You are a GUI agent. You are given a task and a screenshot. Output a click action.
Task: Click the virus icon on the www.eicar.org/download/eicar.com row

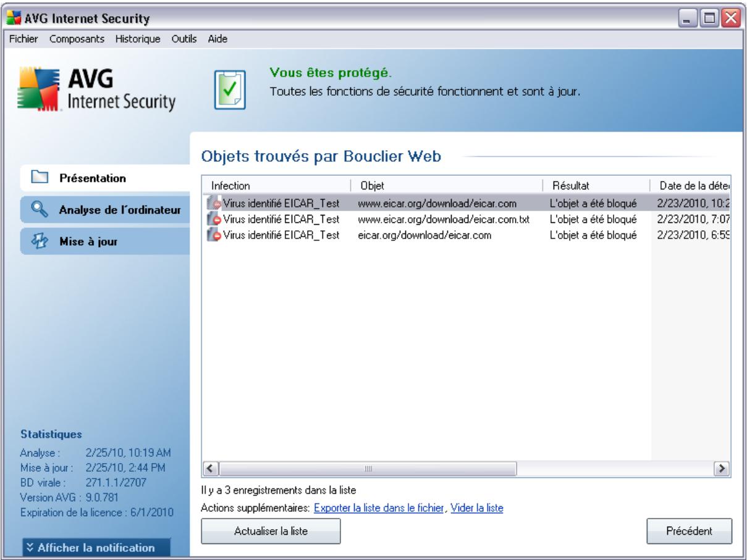(x=216, y=203)
